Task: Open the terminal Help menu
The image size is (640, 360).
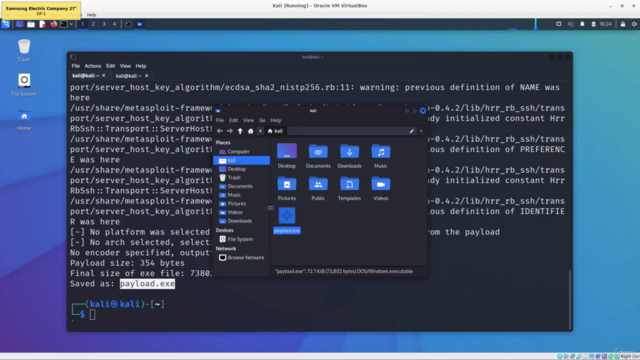Action: [141, 66]
